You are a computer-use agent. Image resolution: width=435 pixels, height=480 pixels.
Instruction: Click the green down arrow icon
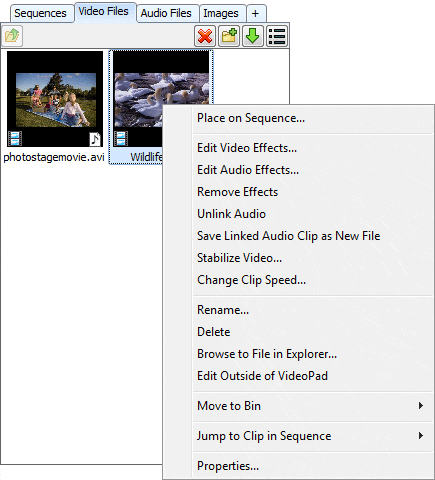pos(253,36)
